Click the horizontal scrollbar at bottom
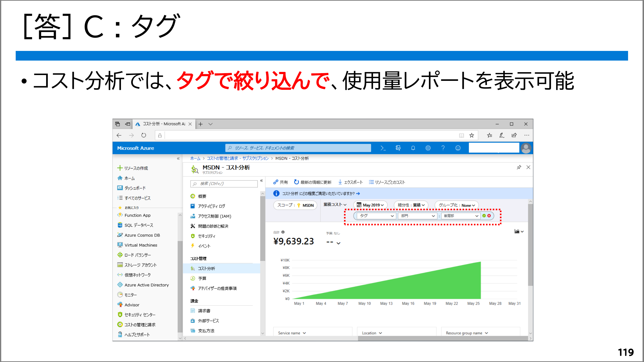 (443, 339)
